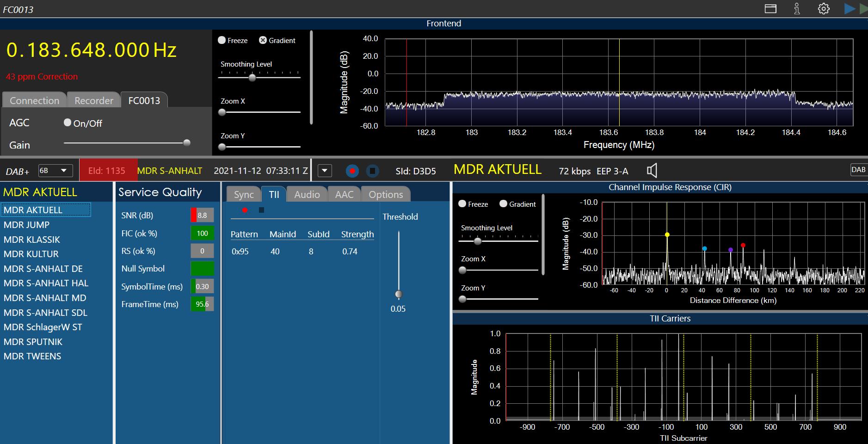Viewport: 868px width, 444px height.
Task: Enable Gradient in the CIR panel
Action: (504, 204)
